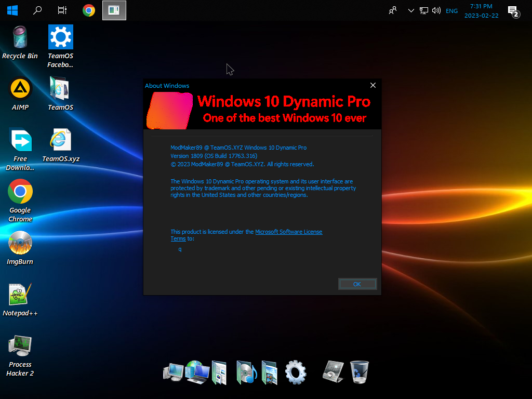Open the Action Center notifications icon
The height and width of the screenshot is (399, 532).
514,11
